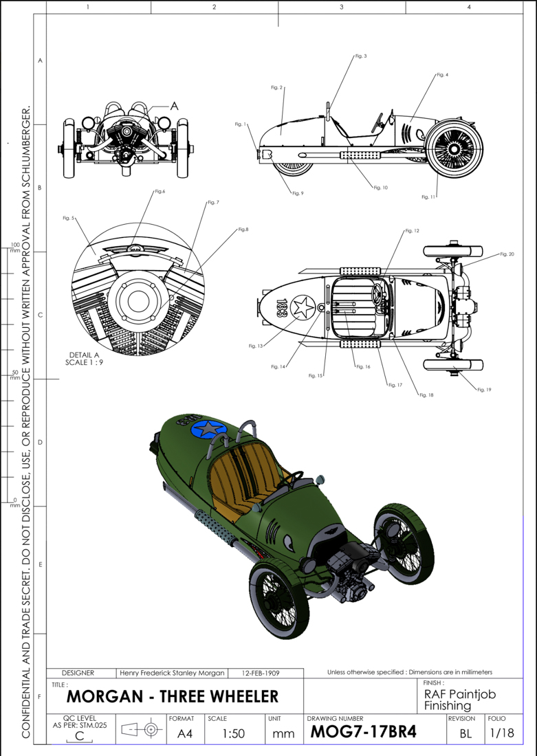Viewport: 537px width, 756px height.
Task: Click row zone marker A on left border
Action: point(40,60)
